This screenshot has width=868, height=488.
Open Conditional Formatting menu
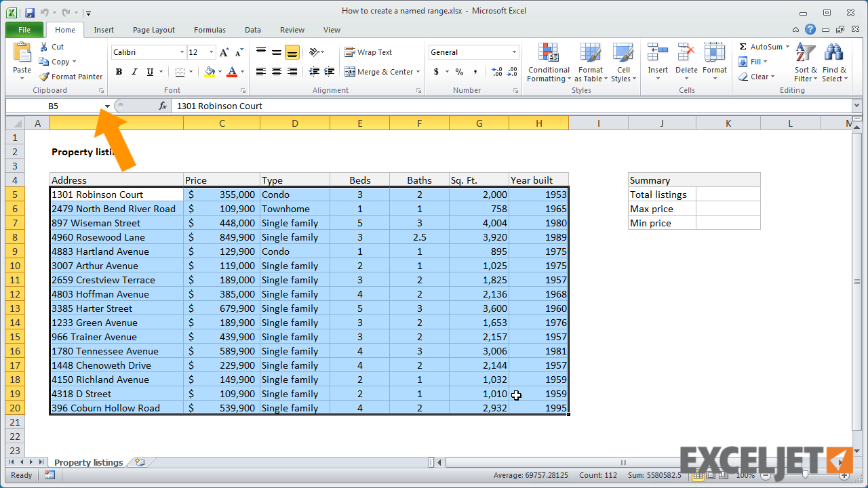(549, 63)
